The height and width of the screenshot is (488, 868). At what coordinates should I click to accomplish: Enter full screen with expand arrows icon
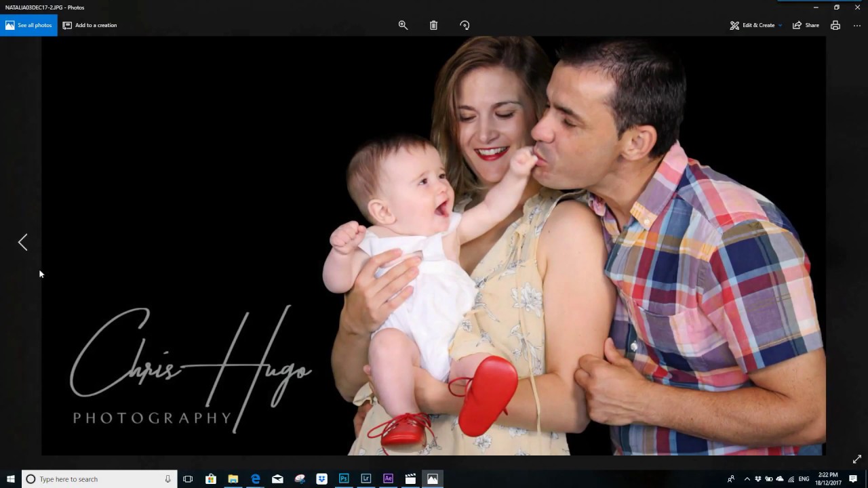point(857,459)
